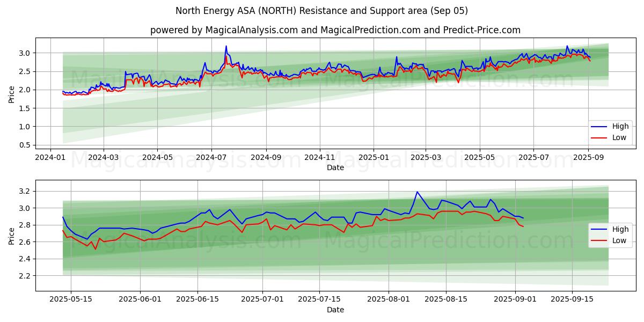
Task: Click the "2025-09-15" tick label on the bottom chart
Action: [x=571, y=299]
